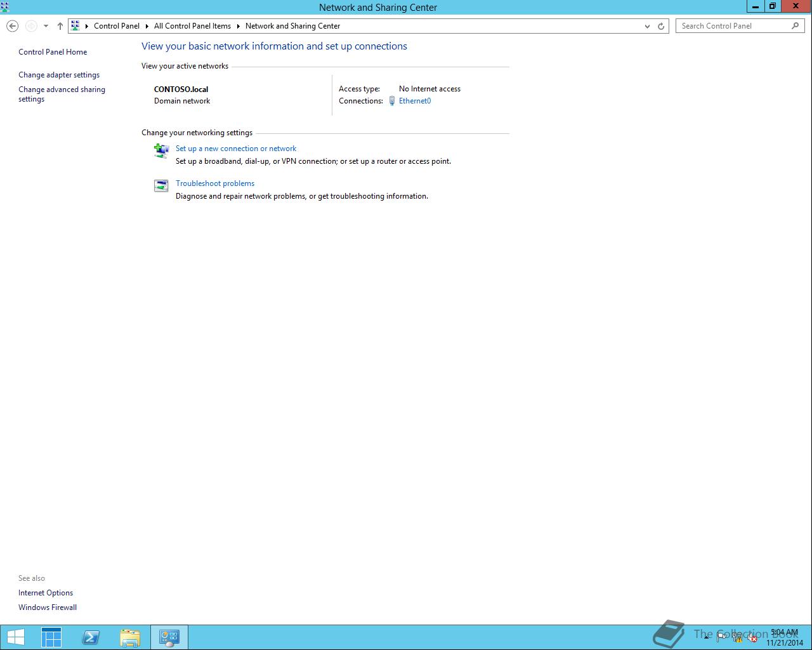Show hidden tray icons arrow
Image resolution: width=812 pixels, height=650 pixels.
(706, 637)
